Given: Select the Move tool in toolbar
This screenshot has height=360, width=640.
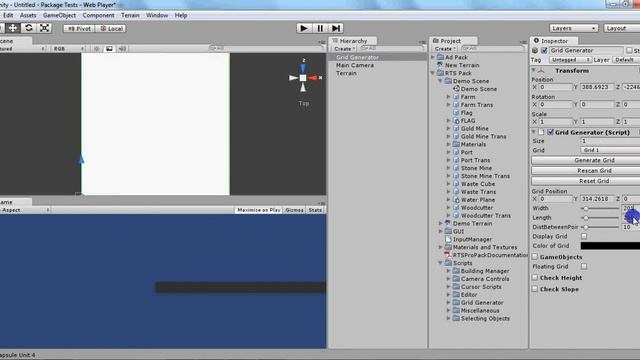Looking at the screenshot, I should 13,28.
